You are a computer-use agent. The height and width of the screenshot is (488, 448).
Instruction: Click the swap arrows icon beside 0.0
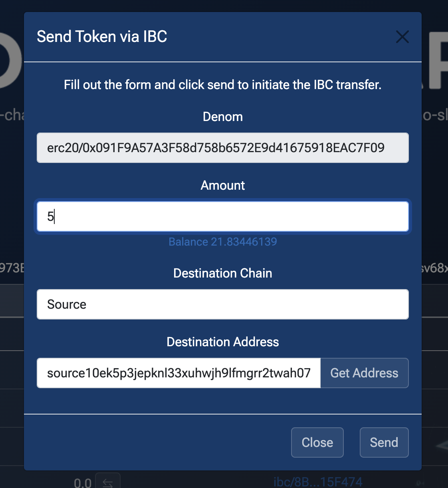(x=108, y=482)
